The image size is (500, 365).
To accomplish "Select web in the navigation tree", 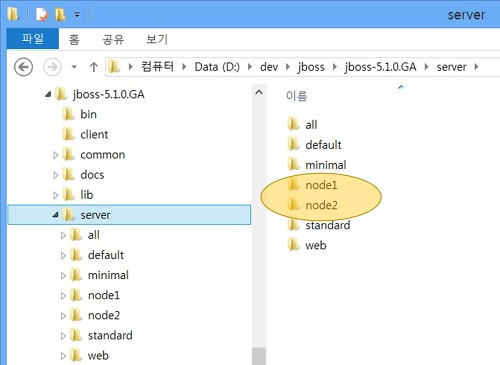I will [x=98, y=356].
